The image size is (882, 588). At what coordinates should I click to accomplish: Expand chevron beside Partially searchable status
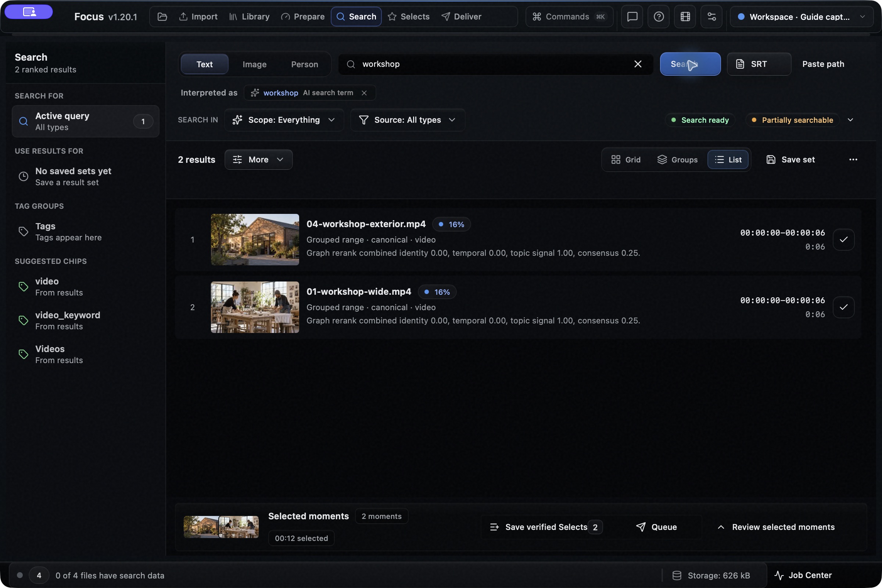pyautogui.click(x=850, y=120)
